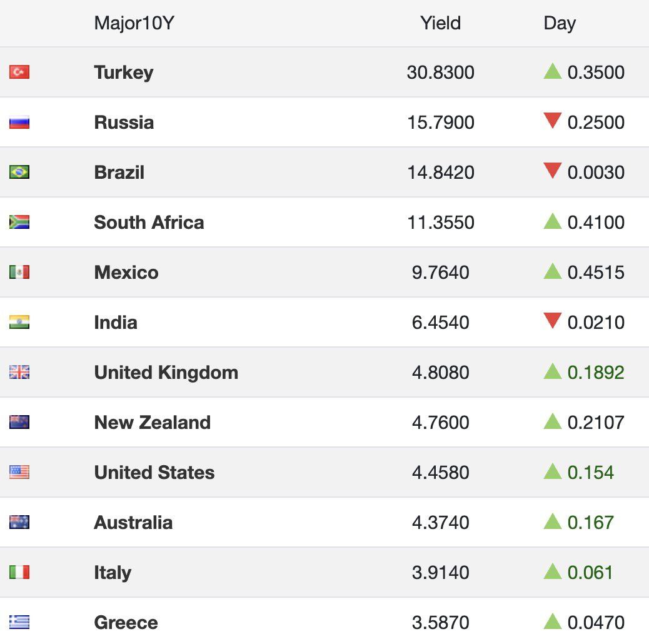Open the Turkey bond link

point(123,73)
